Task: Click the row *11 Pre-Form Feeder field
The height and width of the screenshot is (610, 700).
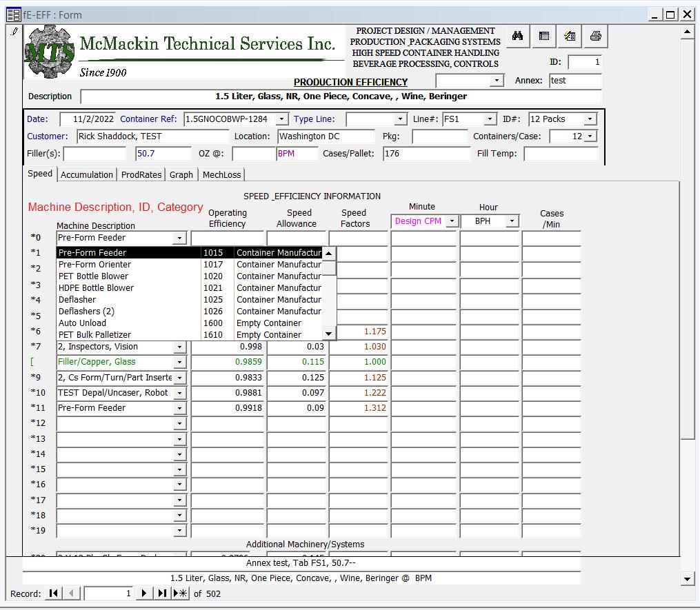Action: click(115, 408)
